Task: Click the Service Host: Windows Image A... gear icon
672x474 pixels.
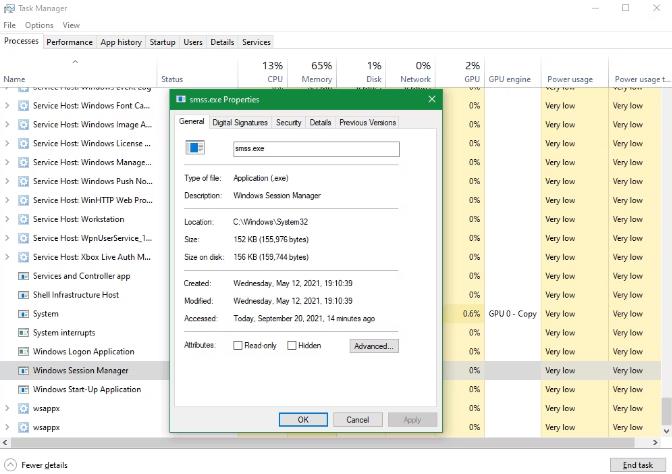Action: pyautogui.click(x=23, y=124)
